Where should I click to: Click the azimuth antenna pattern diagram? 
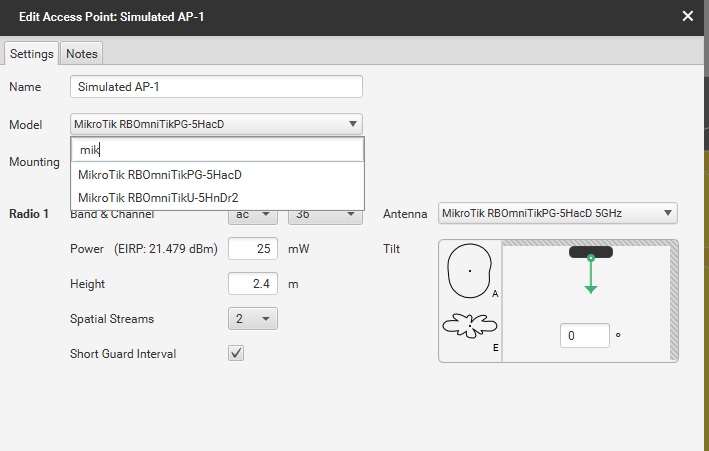[x=469, y=271]
